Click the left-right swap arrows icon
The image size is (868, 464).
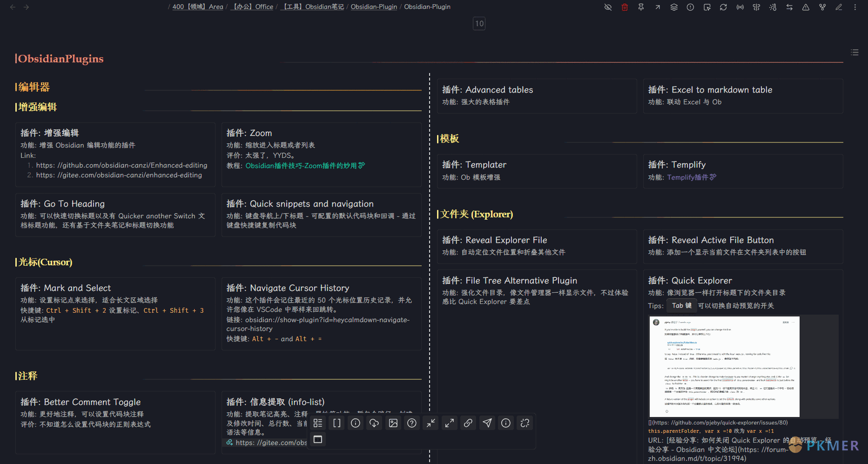pos(789,7)
